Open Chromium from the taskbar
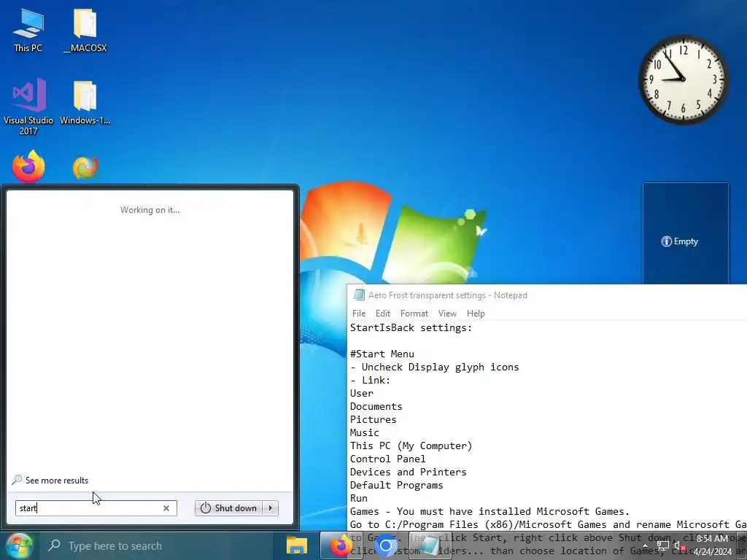Viewport: 747px width, 560px height. (x=385, y=545)
